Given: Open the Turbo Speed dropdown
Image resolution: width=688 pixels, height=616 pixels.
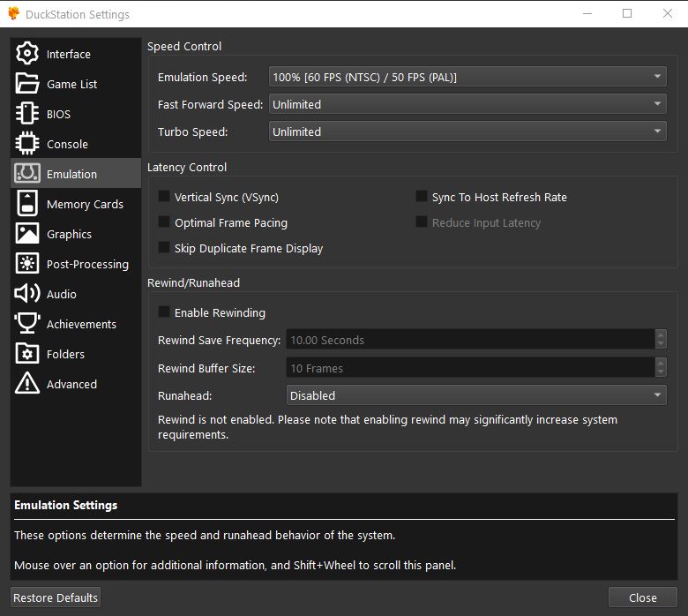Looking at the screenshot, I should point(467,131).
